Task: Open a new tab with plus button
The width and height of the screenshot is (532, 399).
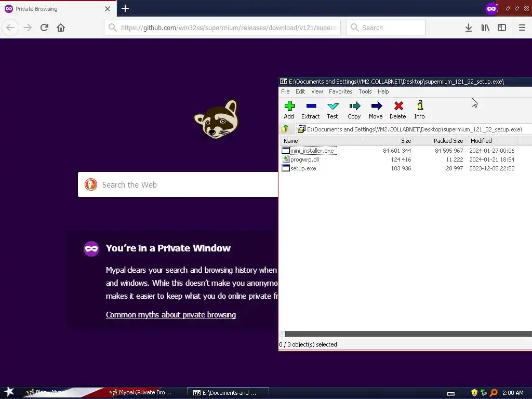Action: 125,8
